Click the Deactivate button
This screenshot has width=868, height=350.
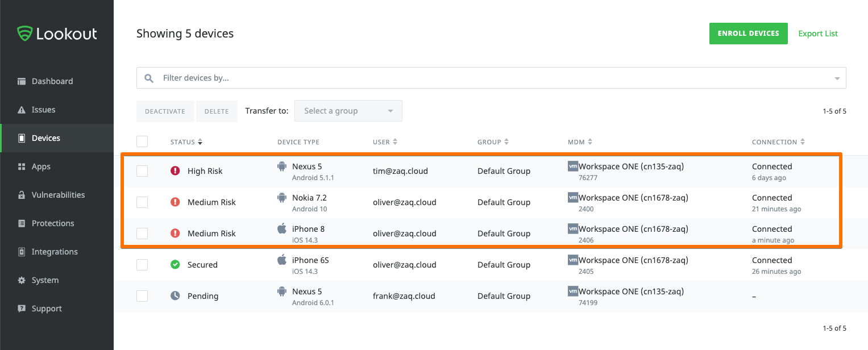(165, 111)
